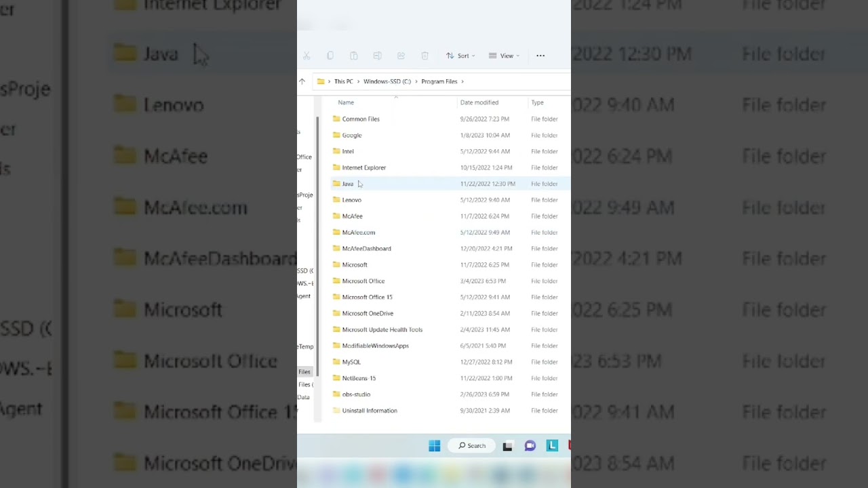Click the taskbar Search box

click(472, 445)
